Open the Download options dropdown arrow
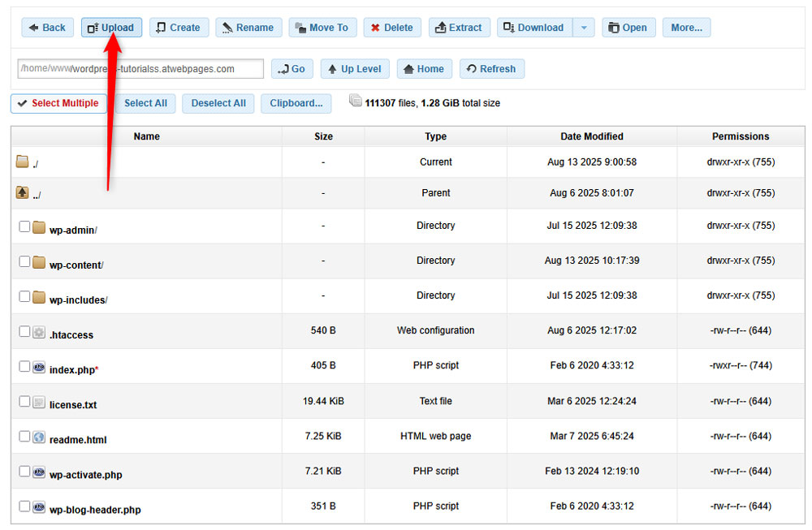The width and height of the screenshot is (812, 530). click(x=583, y=27)
